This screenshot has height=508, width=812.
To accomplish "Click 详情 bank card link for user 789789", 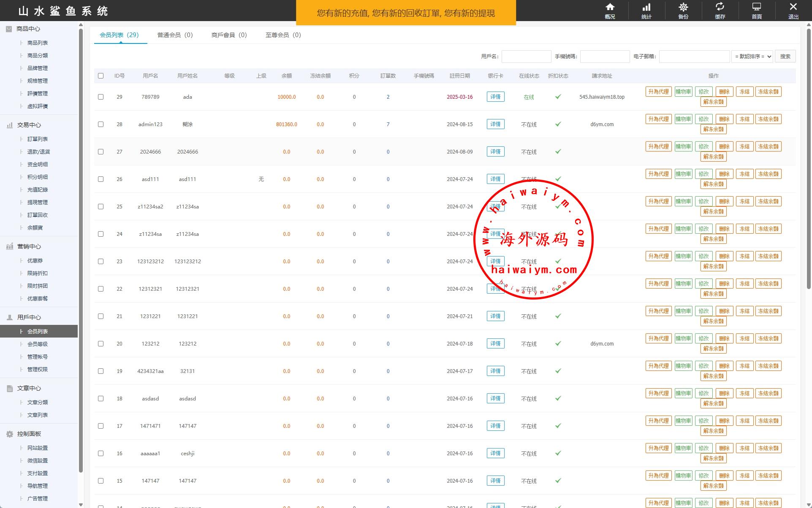I will [495, 97].
